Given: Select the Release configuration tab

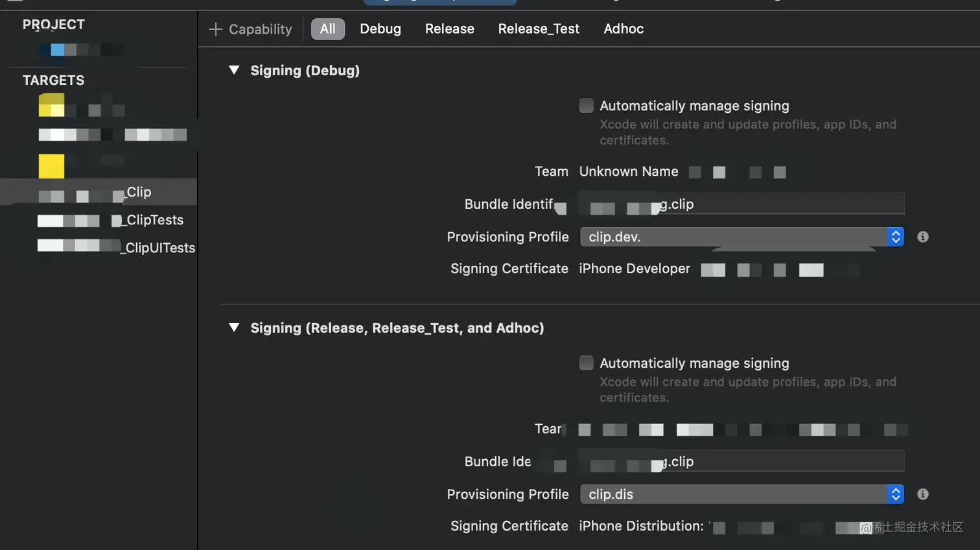Looking at the screenshot, I should 449,29.
